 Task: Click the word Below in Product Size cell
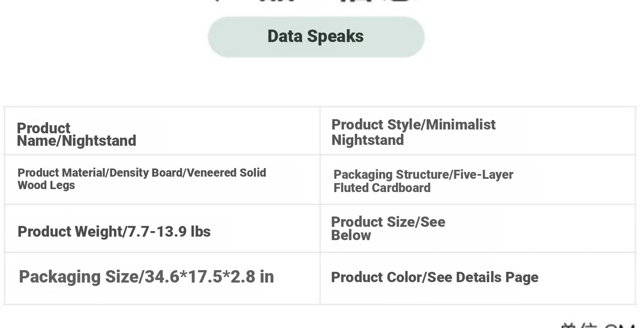(x=351, y=235)
